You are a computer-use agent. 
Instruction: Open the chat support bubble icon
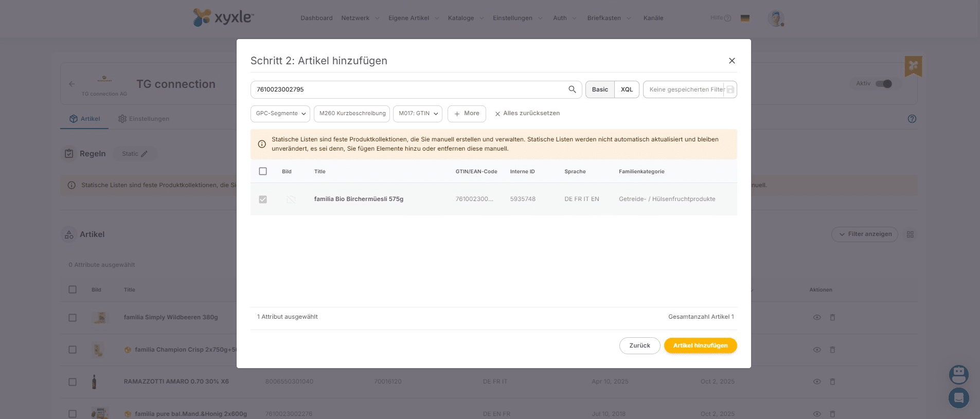coord(958,397)
